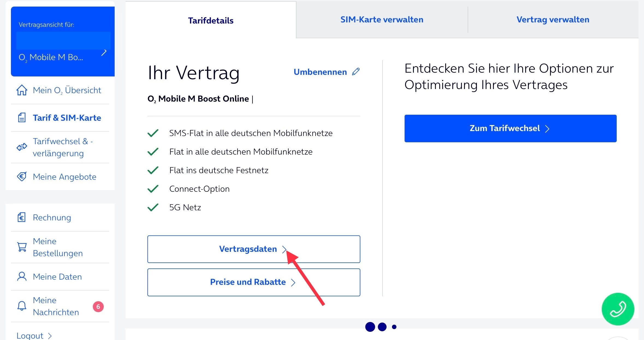Click the document icon beside Tarif & SIM-Karte
644x340 pixels.
tap(22, 118)
